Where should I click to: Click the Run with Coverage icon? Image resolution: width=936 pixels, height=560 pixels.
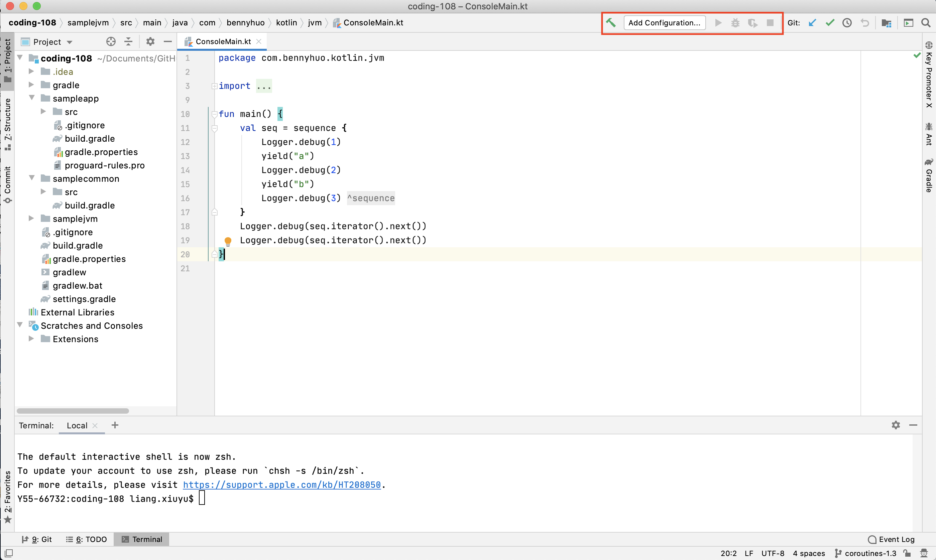click(753, 23)
